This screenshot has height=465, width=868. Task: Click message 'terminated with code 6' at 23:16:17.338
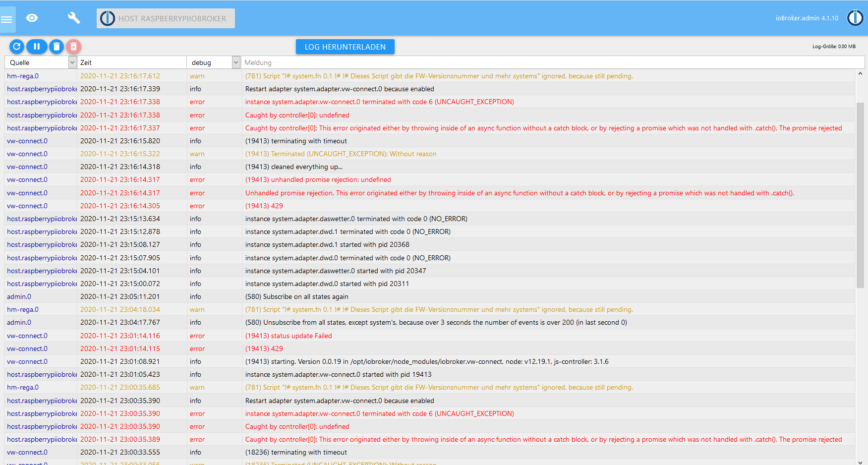(x=379, y=102)
